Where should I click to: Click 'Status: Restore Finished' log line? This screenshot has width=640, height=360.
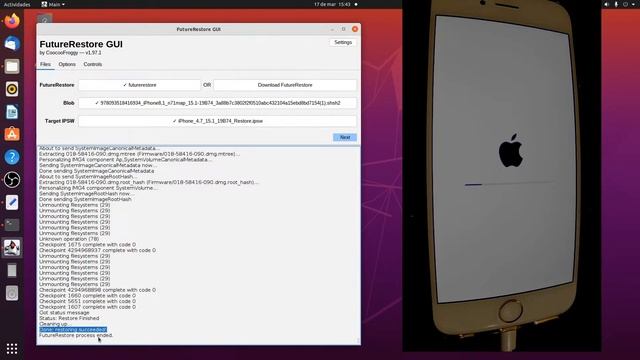[x=69, y=318]
